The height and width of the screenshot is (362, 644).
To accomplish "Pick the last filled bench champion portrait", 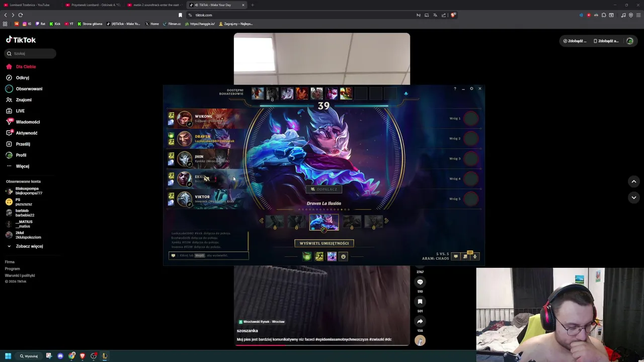I will click(x=346, y=93).
